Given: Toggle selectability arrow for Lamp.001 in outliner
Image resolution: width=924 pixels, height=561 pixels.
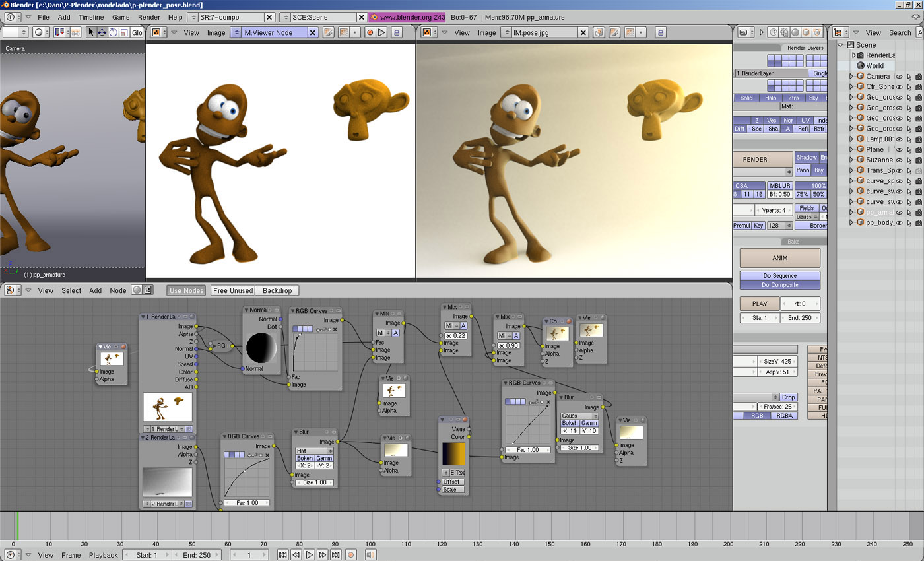Looking at the screenshot, I should click(909, 139).
